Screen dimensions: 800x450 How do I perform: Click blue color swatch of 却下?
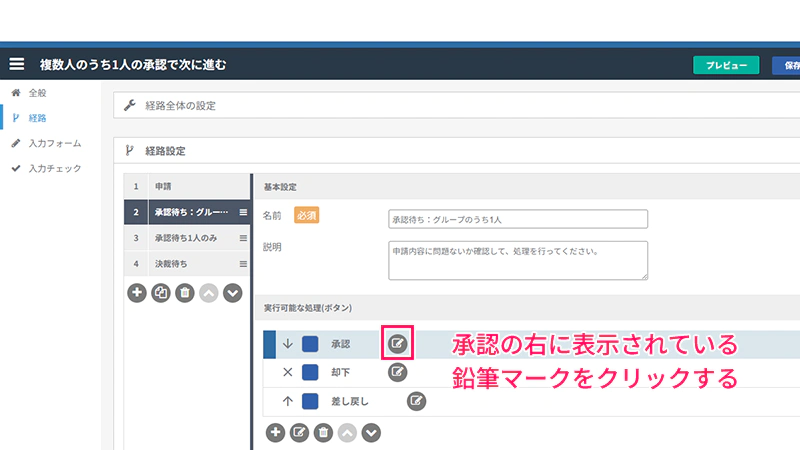(310, 372)
